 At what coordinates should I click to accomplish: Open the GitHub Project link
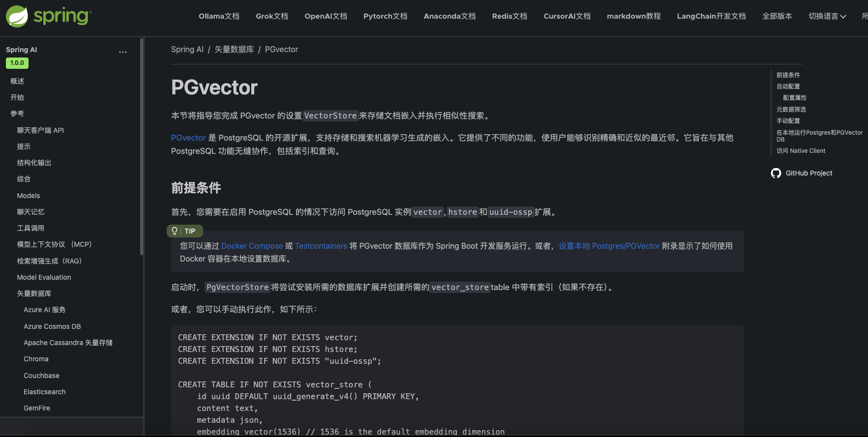809,173
